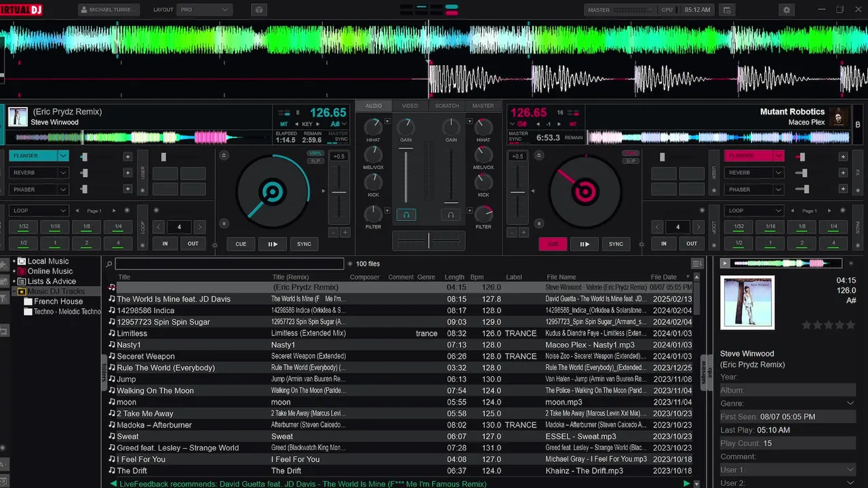868x488 pixels.
Task: Open the right deck LOOP pads mode dropdown
Action: click(x=753, y=211)
